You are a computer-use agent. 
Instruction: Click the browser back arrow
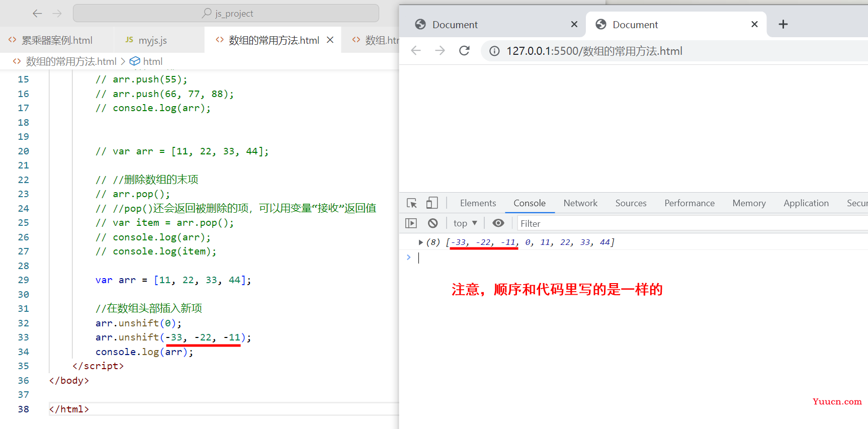coord(416,50)
